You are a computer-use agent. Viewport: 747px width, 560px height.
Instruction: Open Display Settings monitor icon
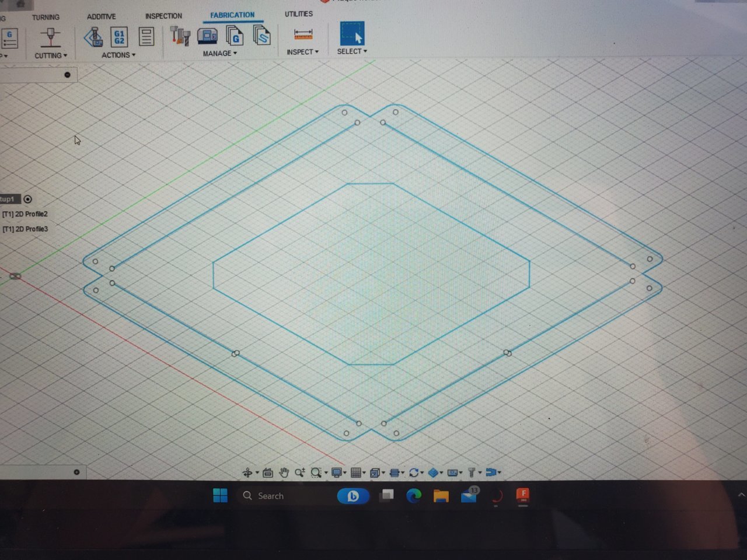coord(337,473)
